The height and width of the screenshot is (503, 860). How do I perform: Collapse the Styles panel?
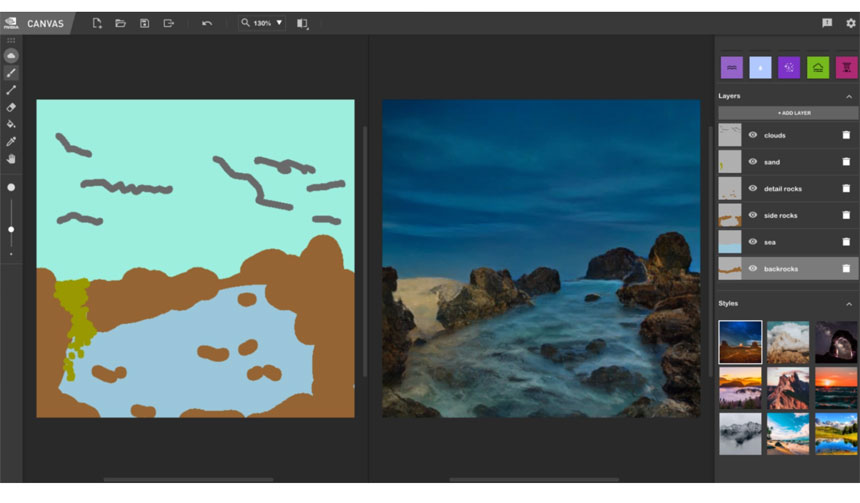coord(849,303)
